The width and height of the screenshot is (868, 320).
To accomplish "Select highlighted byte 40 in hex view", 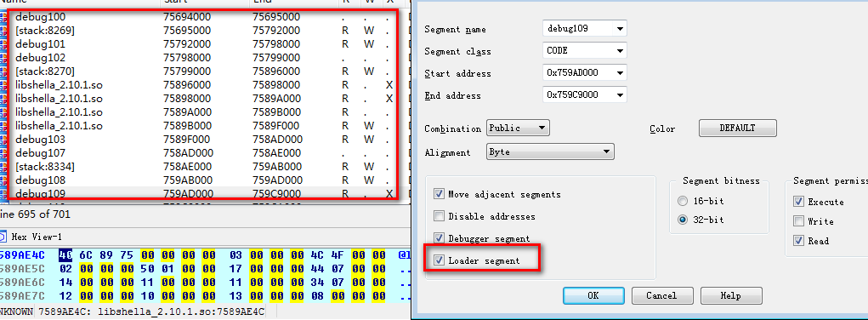I will 65,254.
